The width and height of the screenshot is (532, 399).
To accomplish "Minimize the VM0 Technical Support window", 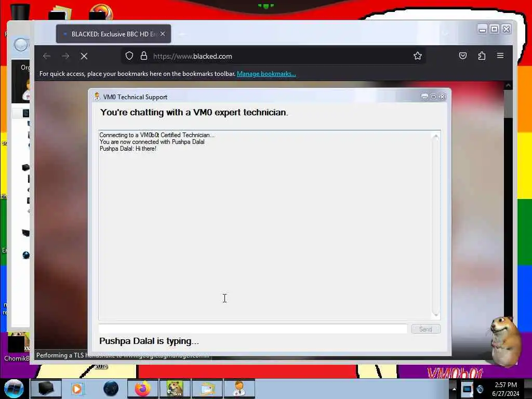I will 424,97.
